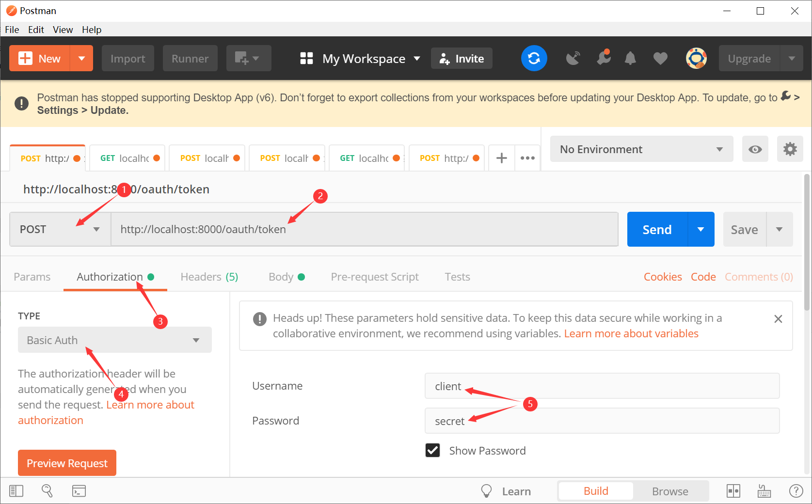The height and width of the screenshot is (504, 812).
Task: Click Learn more about authorization link
Action: tap(150, 405)
